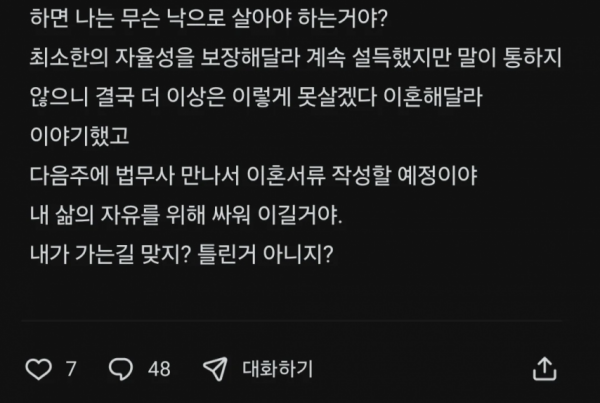The width and height of the screenshot is (600, 403).
Task: Click the paper plane send icon
Action: coord(214,369)
